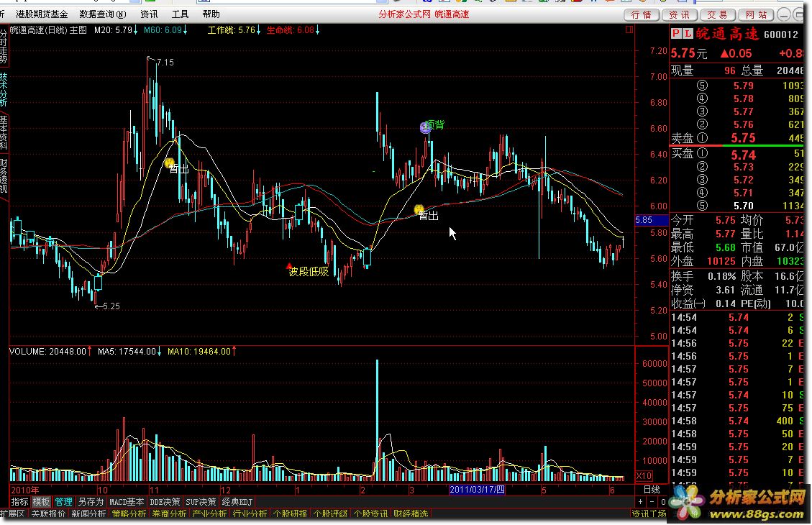Open the 个股研报 tab

(289, 513)
